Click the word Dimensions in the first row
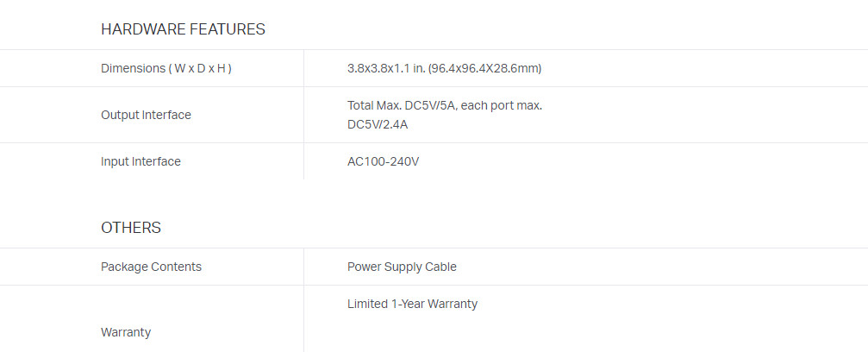 click(x=133, y=69)
